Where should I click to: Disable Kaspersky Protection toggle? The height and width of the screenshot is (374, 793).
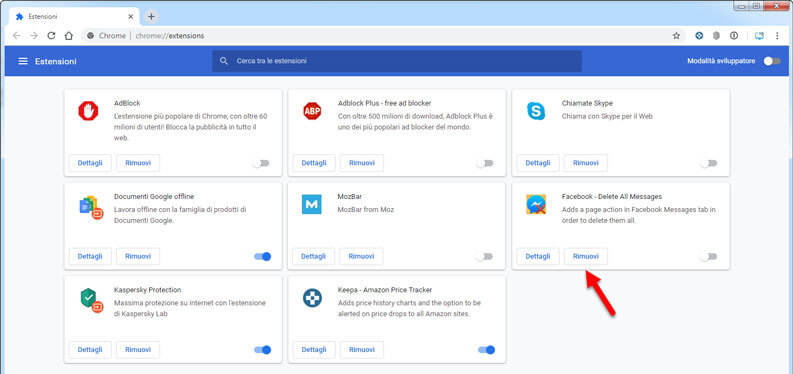[x=262, y=350]
